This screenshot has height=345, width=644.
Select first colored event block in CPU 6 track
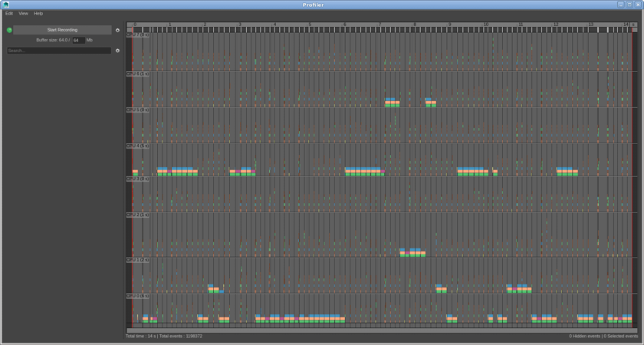pyautogui.click(x=391, y=102)
